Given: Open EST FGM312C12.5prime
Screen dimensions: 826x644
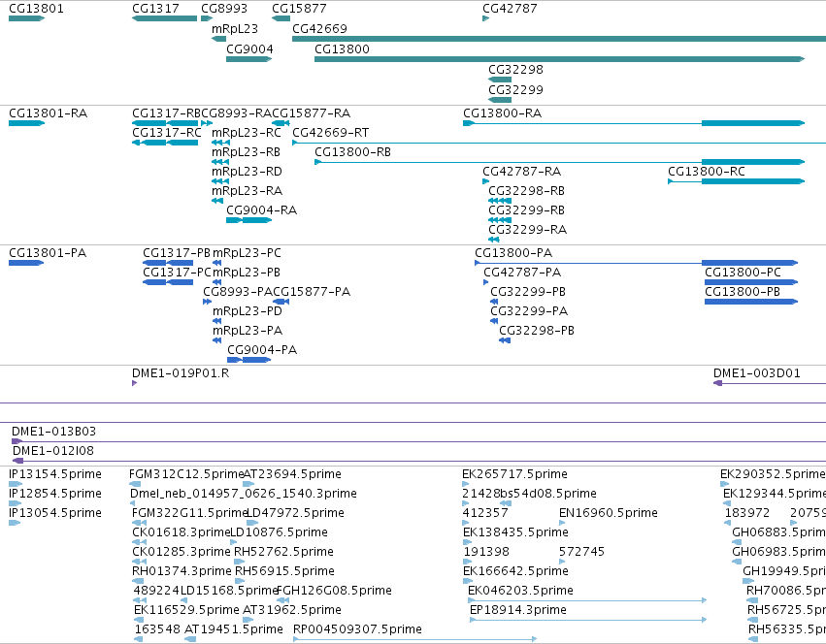Looking at the screenshot, I should coord(186,474).
